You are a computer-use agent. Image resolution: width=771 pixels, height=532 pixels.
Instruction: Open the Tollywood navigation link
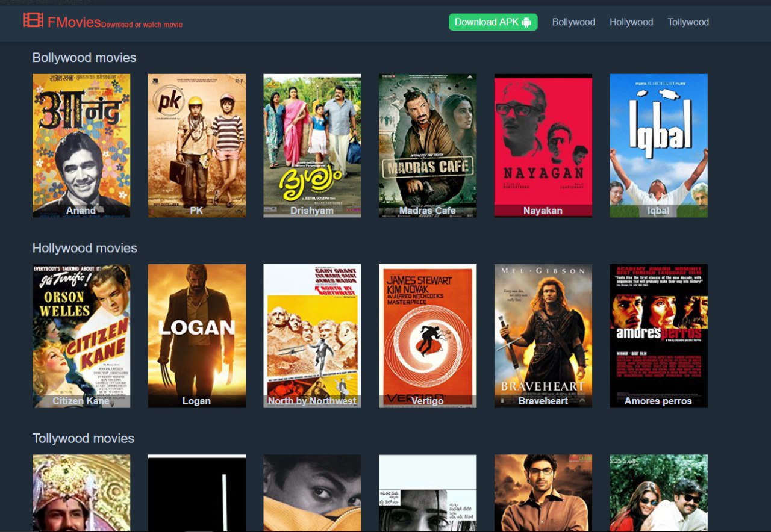point(688,22)
